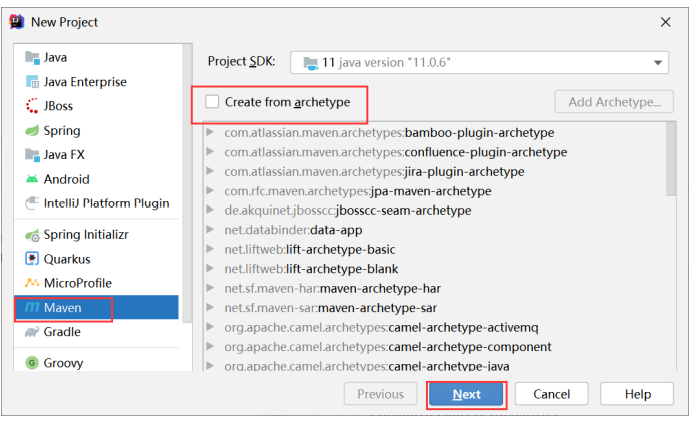Choose Spring project type label
Image resolution: width=697 pixels, height=421 pixels.
click(62, 131)
